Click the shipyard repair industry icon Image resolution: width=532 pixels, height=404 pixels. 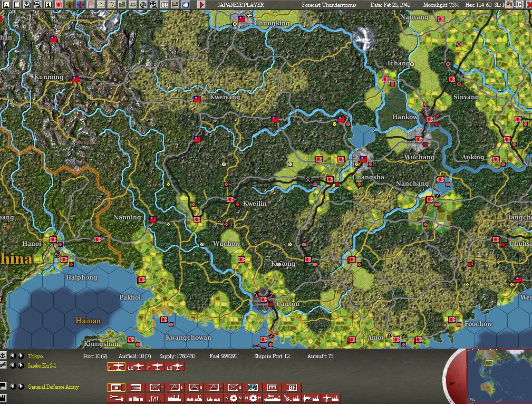pos(273,398)
